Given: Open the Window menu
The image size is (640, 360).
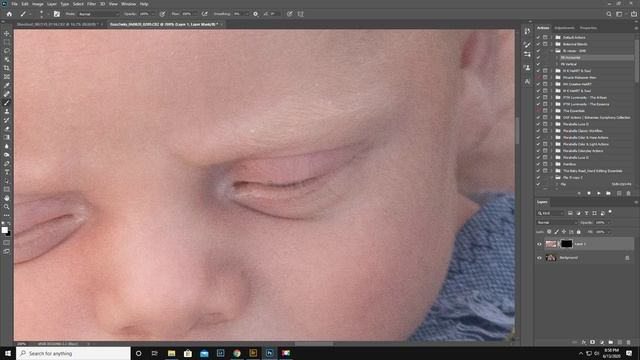Looking at the screenshot, I should pyautogui.click(x=128, y=4).
